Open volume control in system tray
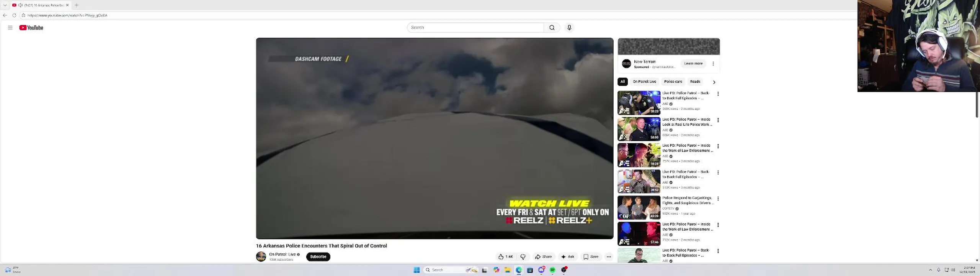The image size is (980, 276). coord(953,270)
